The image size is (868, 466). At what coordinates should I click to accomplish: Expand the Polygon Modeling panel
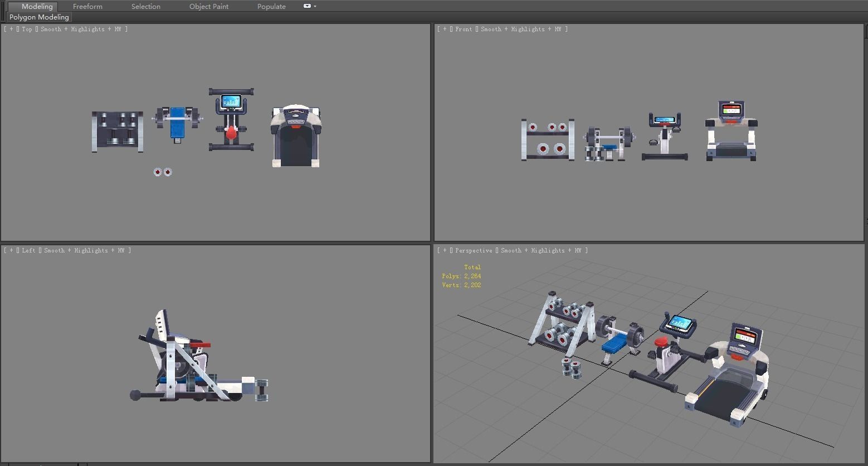coord(39,17)
